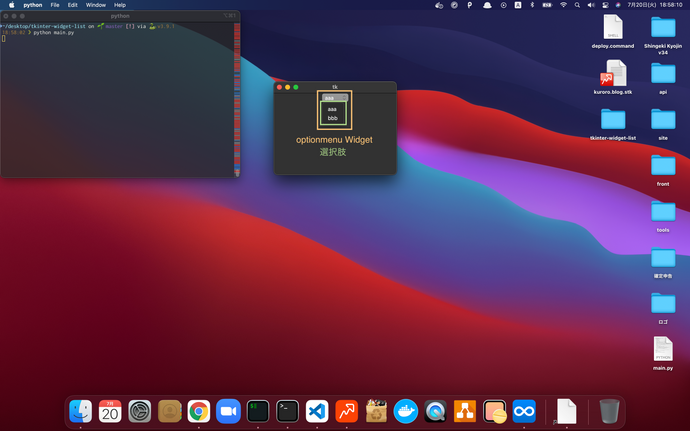Viewport: 690px width, 431px height.
Task: Click the python terminal window title bar
Action: click(120, 16)
